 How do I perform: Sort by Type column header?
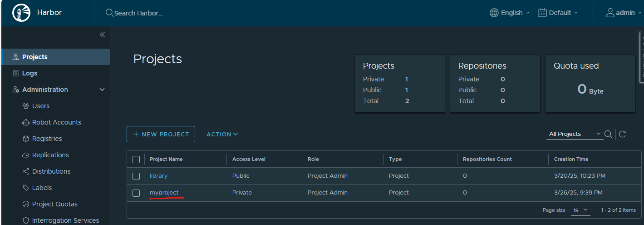(395, 159)
